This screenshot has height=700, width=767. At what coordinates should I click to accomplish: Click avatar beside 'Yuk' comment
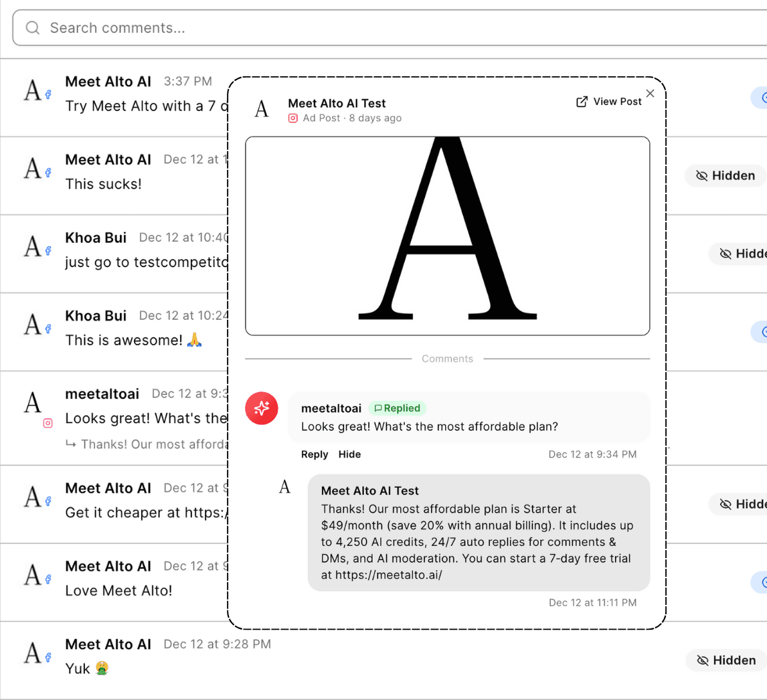[x=33, y=653]
